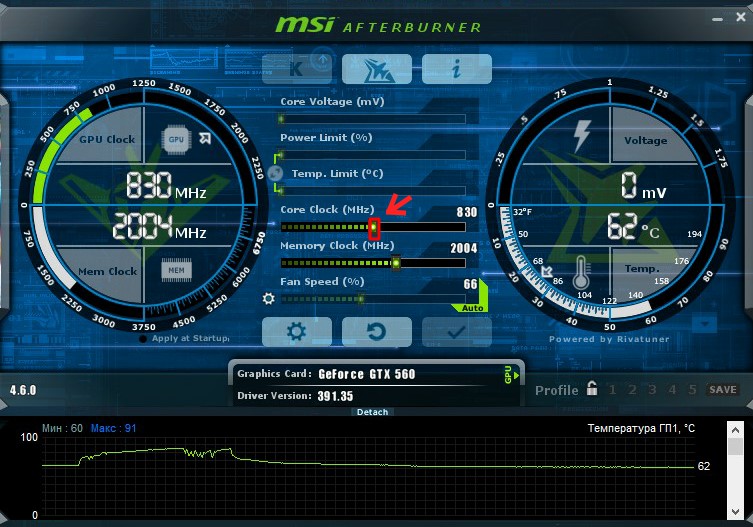The height and width of the screenshot is (527, 753).
Task: Click the Мин : 60 label
Action: (62, 428)
